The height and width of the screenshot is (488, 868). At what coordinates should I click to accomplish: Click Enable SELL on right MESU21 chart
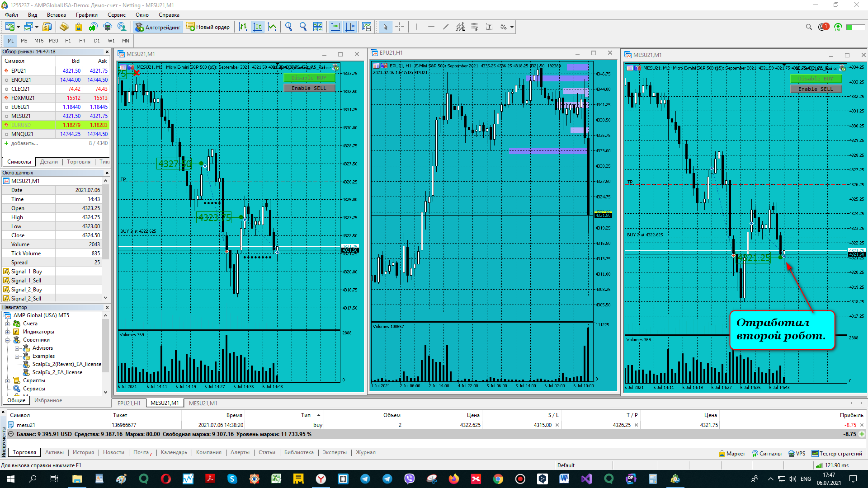(x=816, y=89)
